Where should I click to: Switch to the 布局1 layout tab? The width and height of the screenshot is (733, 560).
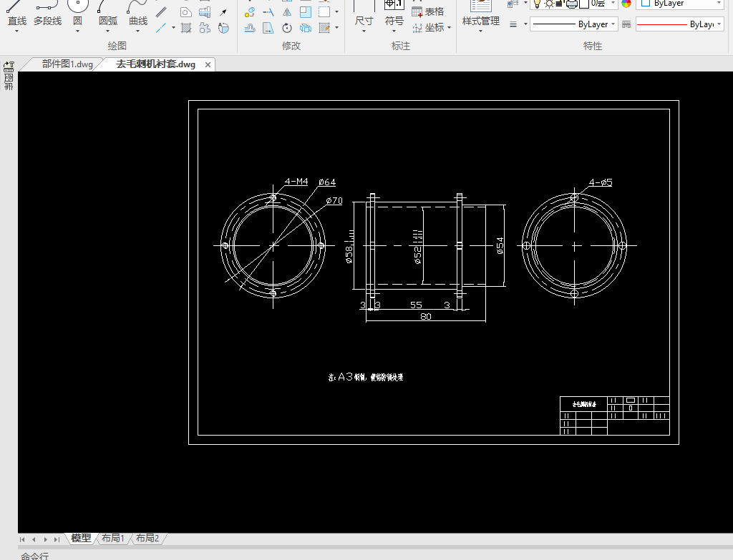tap(113, 539)
